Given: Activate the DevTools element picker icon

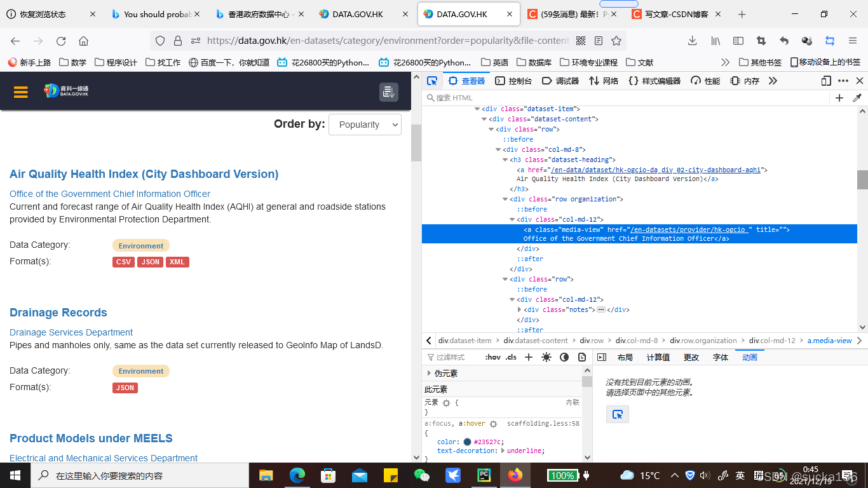Looking at the screenshot, I should click(x=432, y=81).
